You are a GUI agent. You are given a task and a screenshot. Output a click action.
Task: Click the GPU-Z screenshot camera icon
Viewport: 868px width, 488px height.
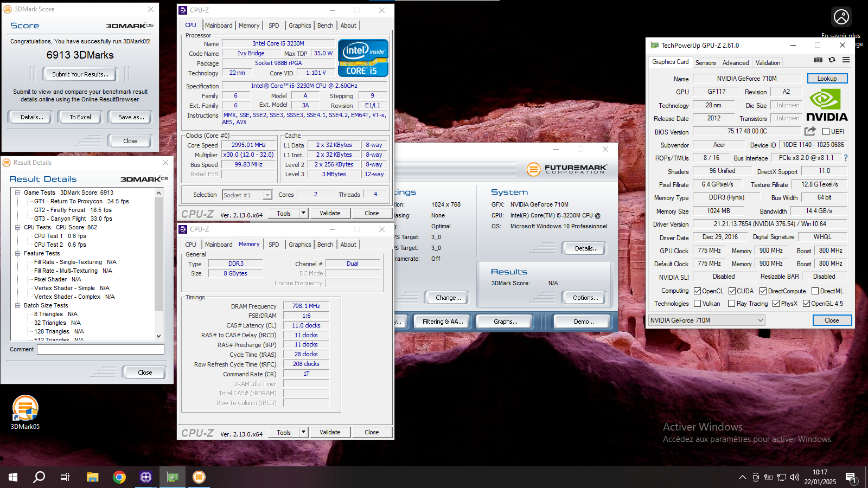click(x=818, y=60)
